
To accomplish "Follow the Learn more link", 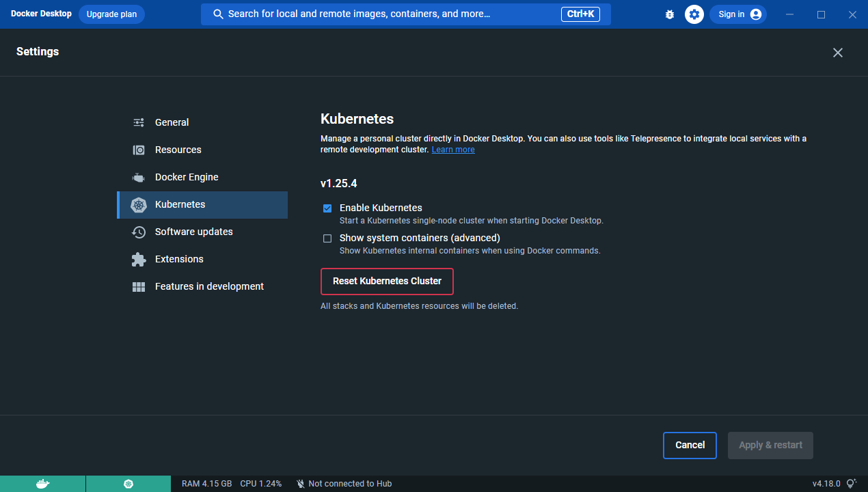I will pyautogui.click(x=453, y=150).
